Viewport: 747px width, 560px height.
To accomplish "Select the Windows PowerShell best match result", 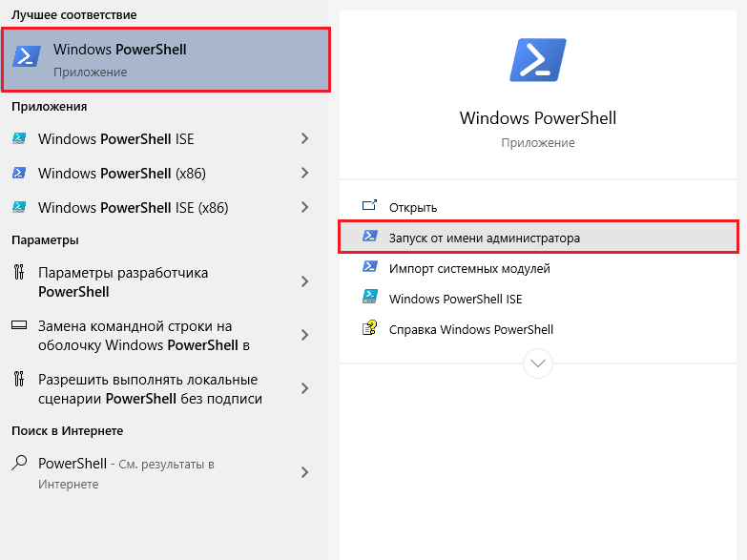I will coord(166,59).
